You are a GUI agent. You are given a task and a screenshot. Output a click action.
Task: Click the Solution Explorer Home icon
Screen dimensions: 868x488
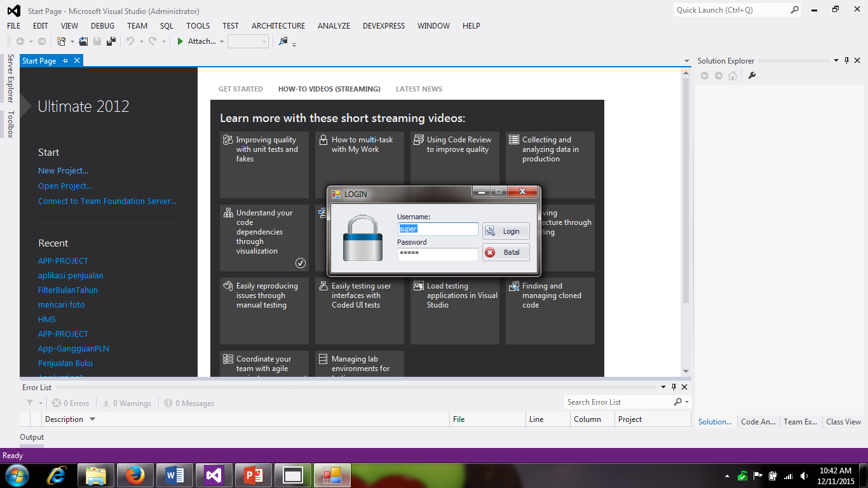tap(733, 76)
